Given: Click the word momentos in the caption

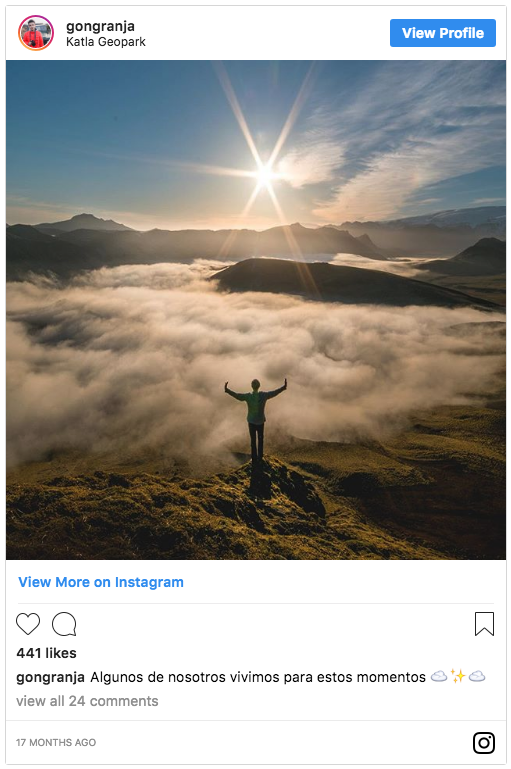Looking at the screenshot, I should pos(391,677).
